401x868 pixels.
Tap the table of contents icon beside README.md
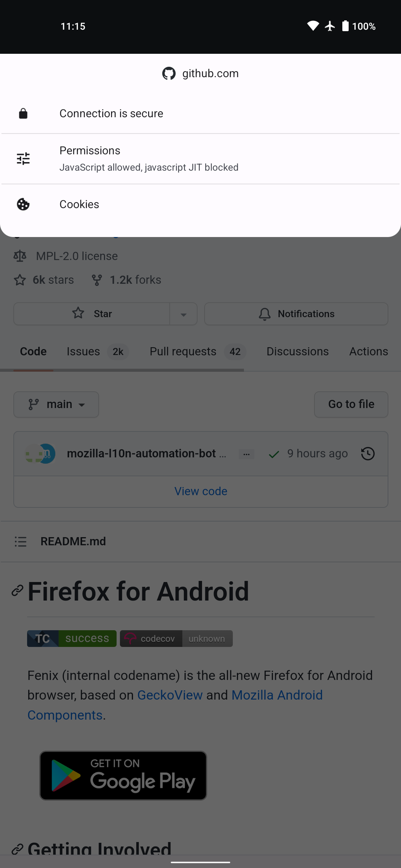(x=21, y=541)
